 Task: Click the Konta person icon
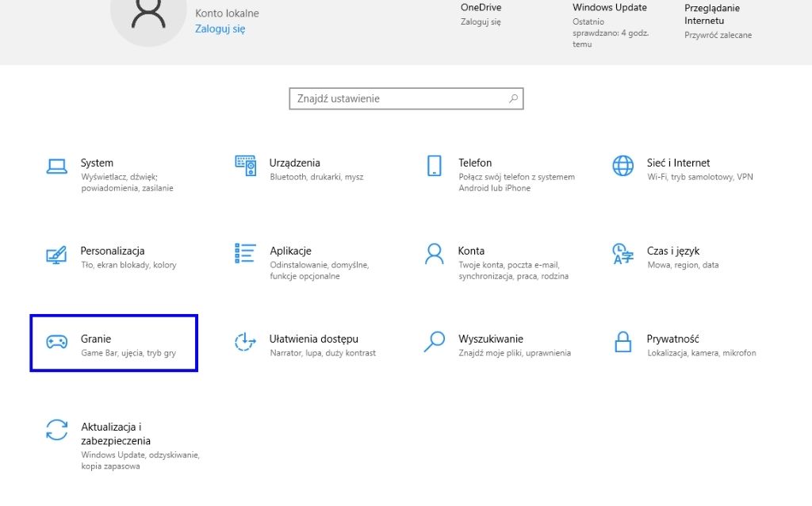click(x=434, y=254)
